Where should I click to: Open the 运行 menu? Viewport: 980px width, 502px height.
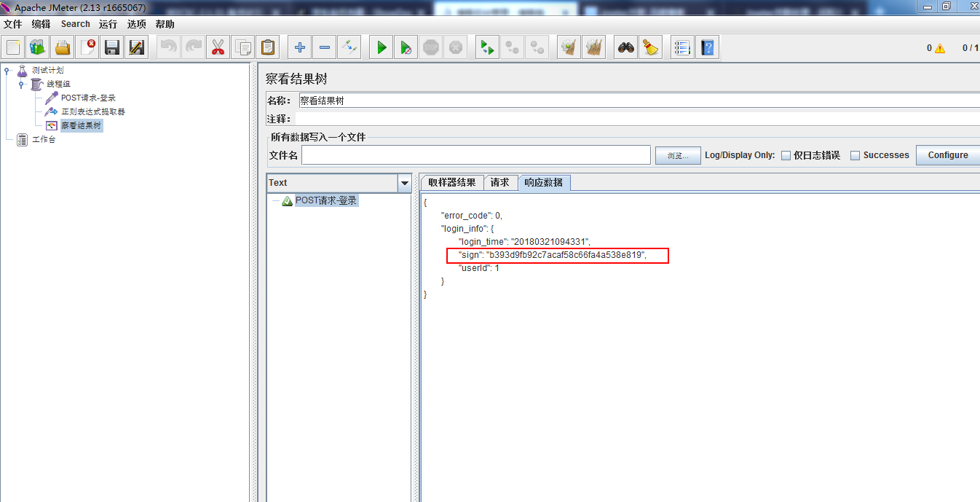point(108,24)
